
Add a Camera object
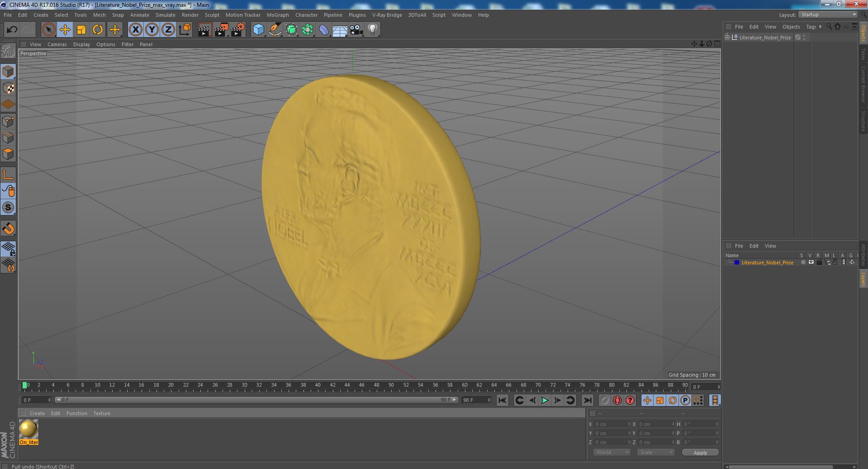(356, 30)
